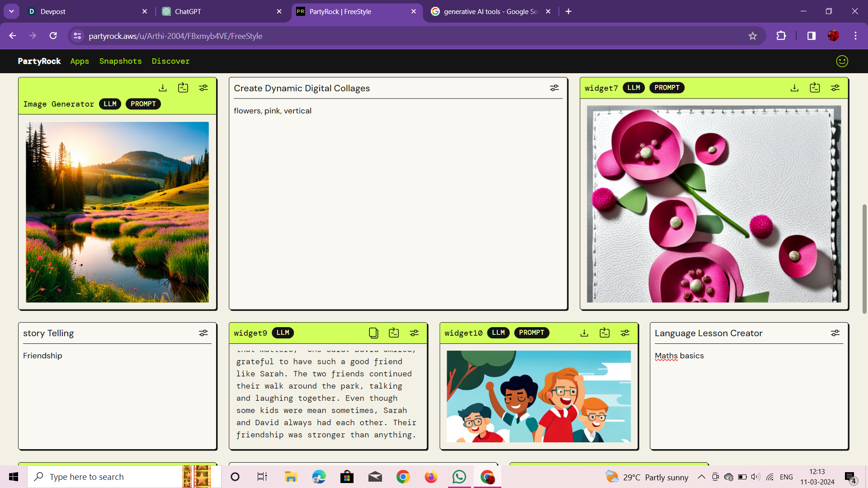Image resolution: width=868 pixels, height=488 pixels.
Task: Open edit settings for Language Lesson Creator
Action: (x=835, y=333)
